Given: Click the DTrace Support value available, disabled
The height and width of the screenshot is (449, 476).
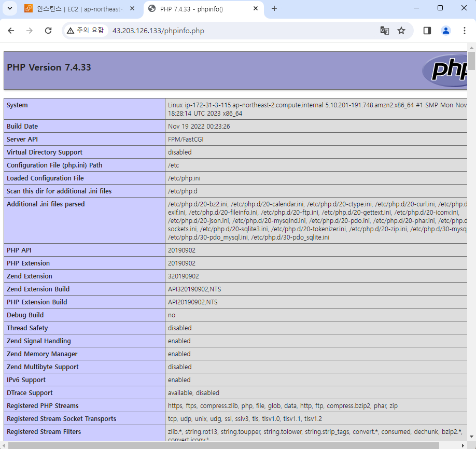Looking at the screenshot, I should (193, 393).
